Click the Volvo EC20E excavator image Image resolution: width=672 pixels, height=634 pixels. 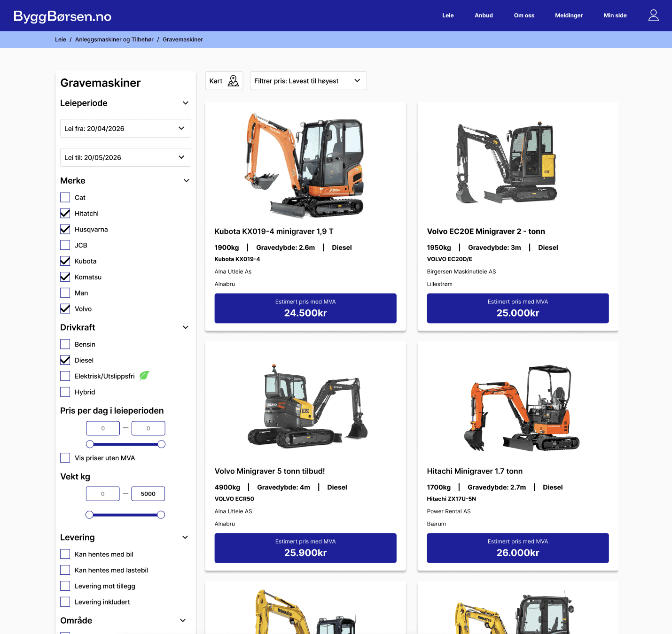(507, 162)
